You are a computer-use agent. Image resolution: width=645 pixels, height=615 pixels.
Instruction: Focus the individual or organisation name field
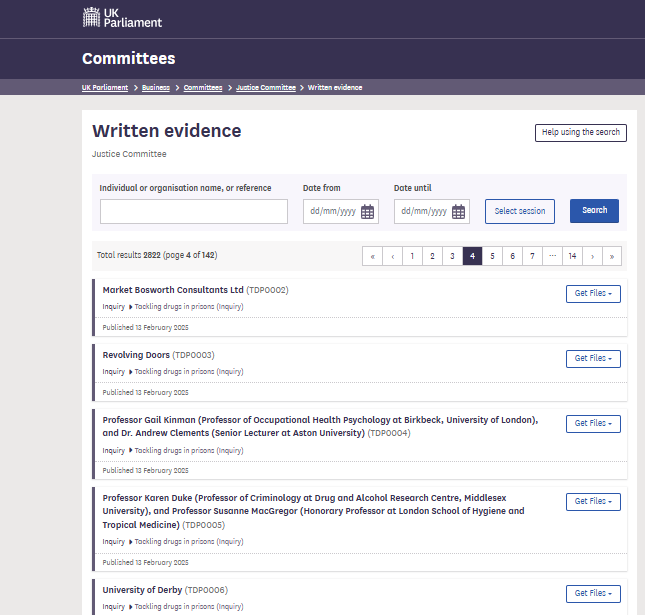coord(194,211)
